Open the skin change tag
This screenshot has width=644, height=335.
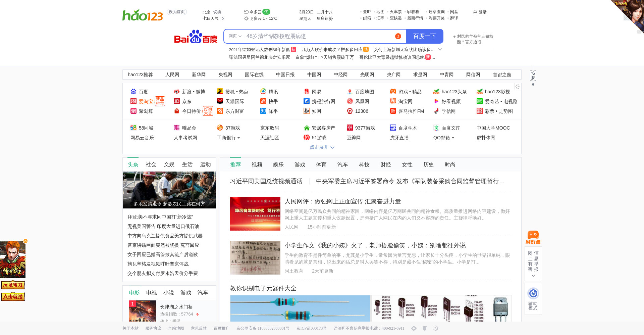pos(533,76)
